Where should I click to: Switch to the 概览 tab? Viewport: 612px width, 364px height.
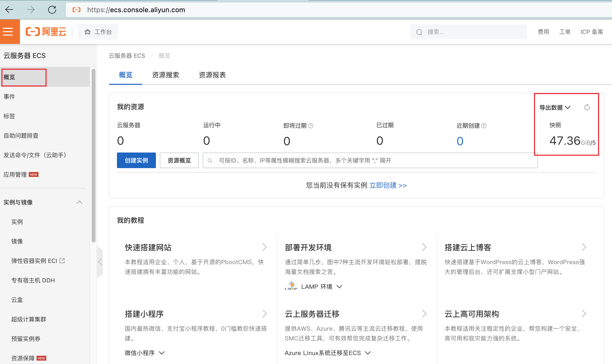coord(125,75)
